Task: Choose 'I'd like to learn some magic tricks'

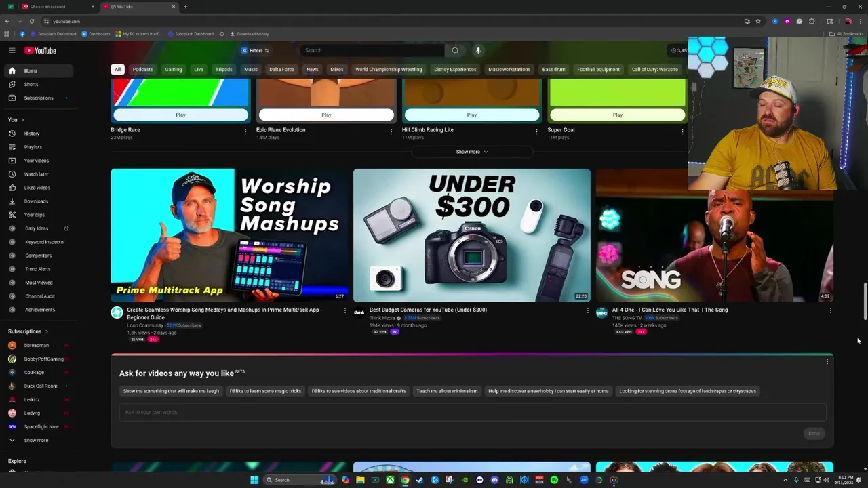Action: (x=265, y=391)
